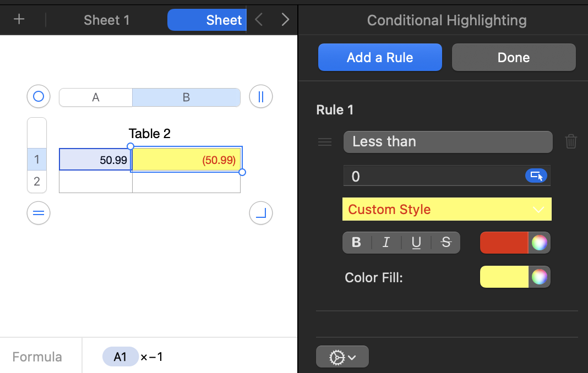
Task: Switch to the Sheet 1 tab
Action: click(x=107, y=20)
